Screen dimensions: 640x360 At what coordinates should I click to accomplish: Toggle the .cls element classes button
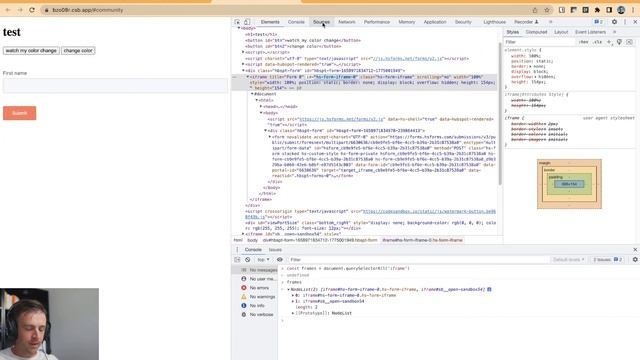[598, 42]
